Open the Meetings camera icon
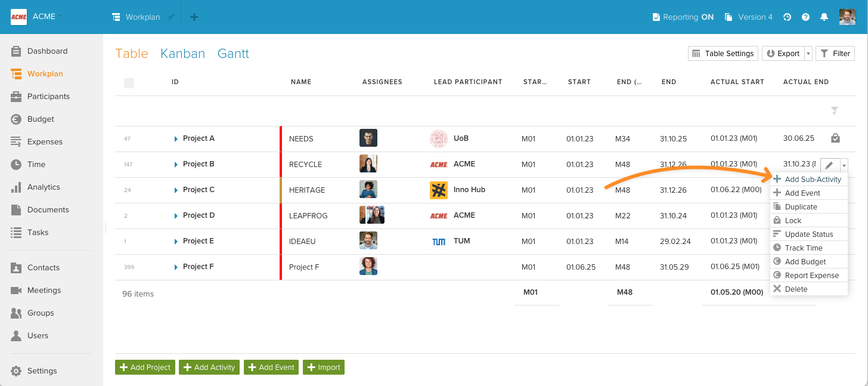868x386 pixels. coord(16,291)
